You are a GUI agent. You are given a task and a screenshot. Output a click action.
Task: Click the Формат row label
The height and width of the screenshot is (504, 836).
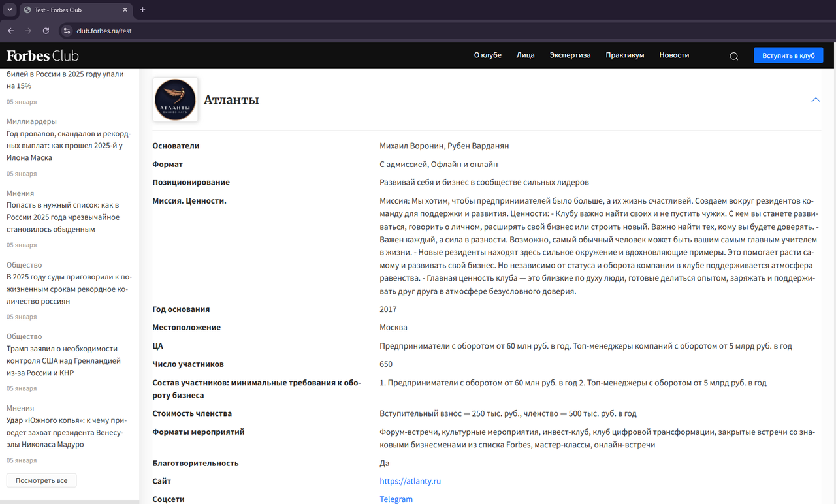(x=168, y=164)
